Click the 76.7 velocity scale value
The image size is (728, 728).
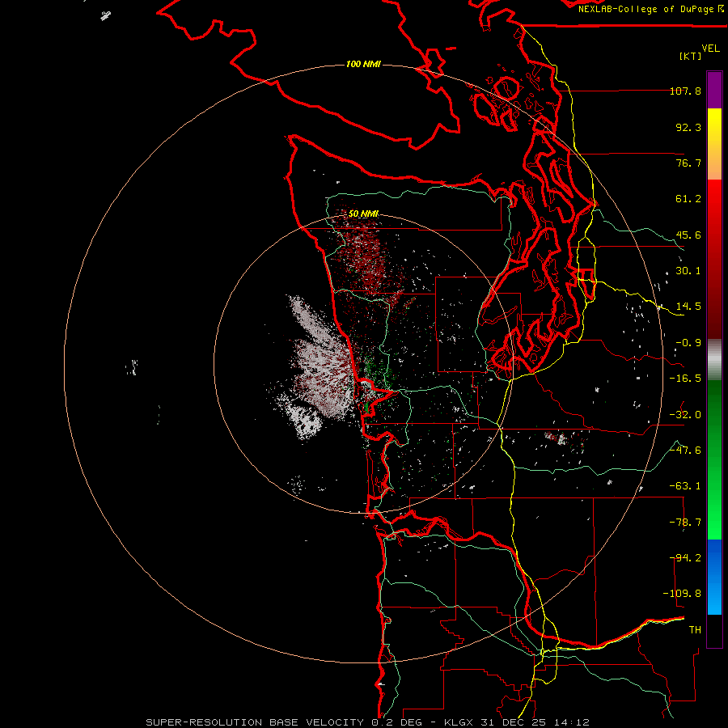click(688, 163)
